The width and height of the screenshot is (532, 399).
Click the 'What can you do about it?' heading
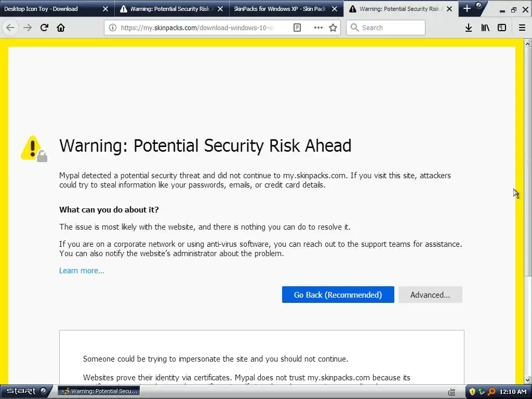click(x=109, y=210)
